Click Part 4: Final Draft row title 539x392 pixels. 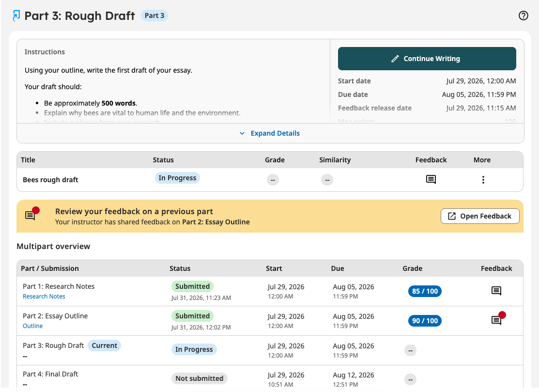(50, 374)
